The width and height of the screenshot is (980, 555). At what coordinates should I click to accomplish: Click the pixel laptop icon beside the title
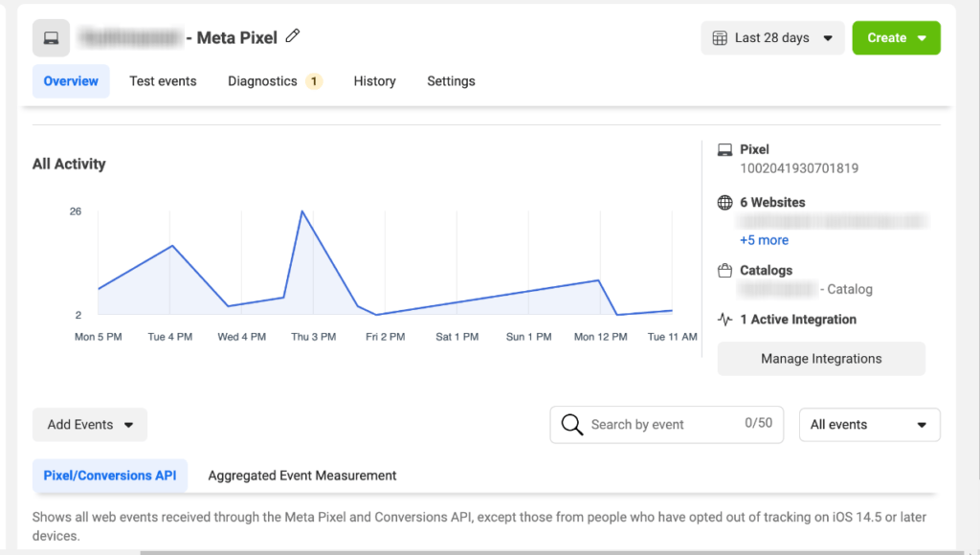coord(52,38)
